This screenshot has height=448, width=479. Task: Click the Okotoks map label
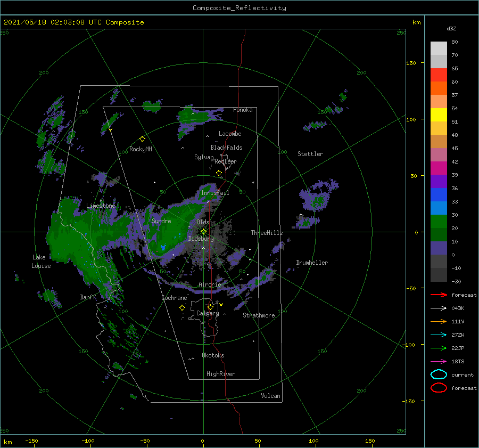[213, 355]
